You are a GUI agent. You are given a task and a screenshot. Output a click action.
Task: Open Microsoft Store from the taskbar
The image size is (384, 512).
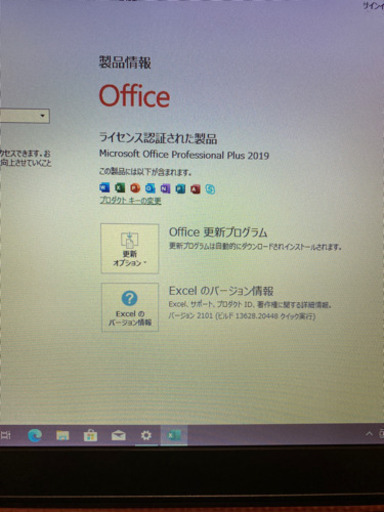coord(90,435)
